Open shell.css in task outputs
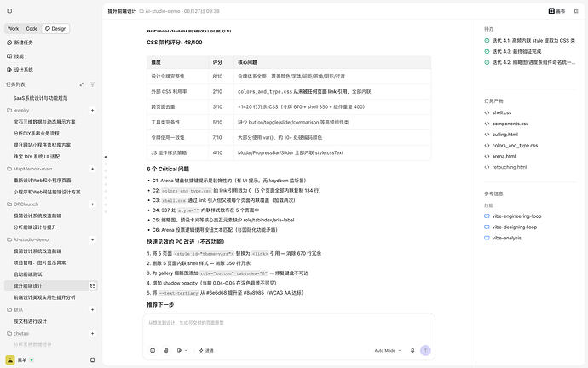Image resolution: width=588 pixels, height=368 pixels. (502, 112)
